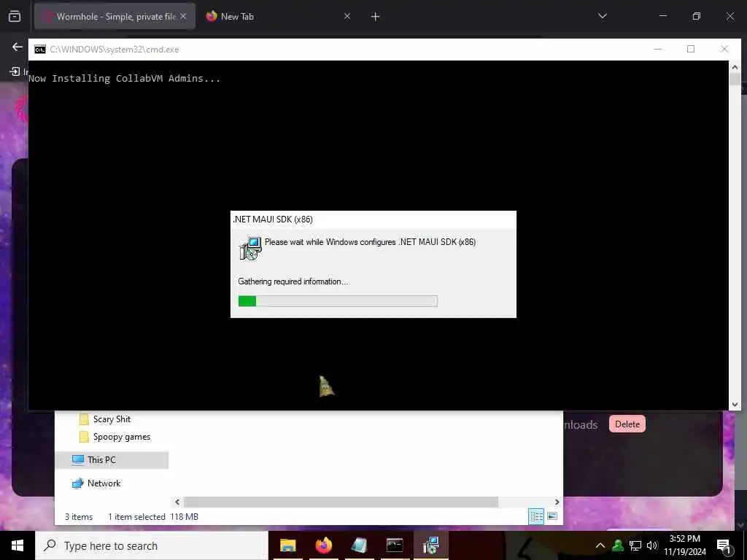Open Windows Installer taskbar icon

click(x=430, y=545)
